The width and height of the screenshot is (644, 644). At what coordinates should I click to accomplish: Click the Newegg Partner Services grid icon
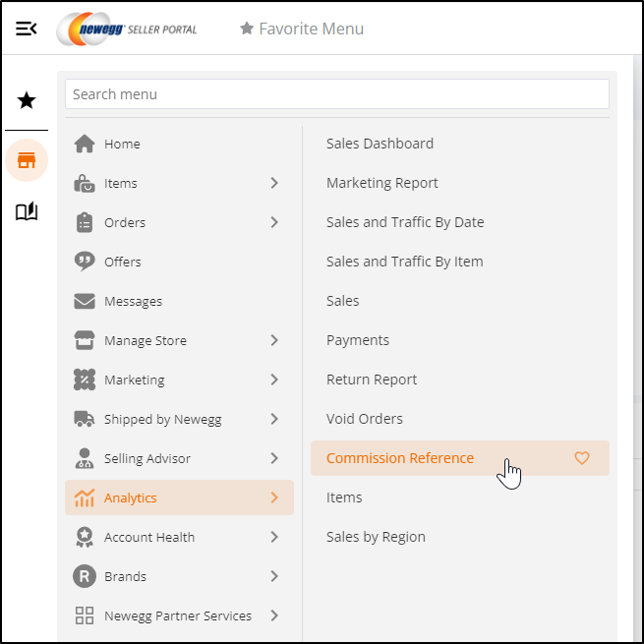tap(85, 615)
